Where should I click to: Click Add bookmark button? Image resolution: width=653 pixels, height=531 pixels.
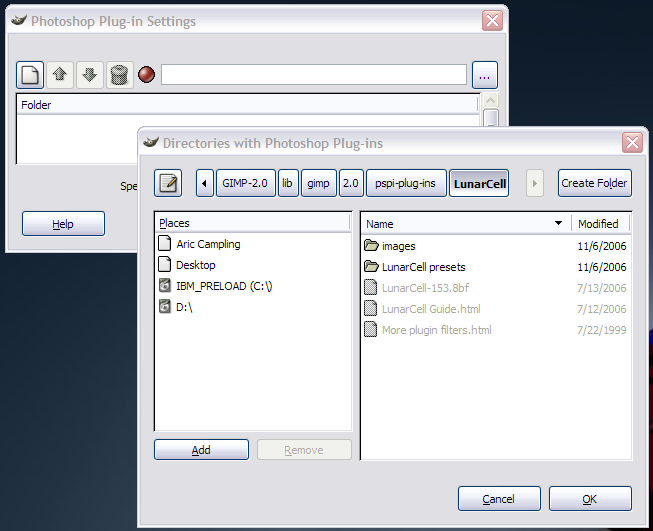[202, 450]
